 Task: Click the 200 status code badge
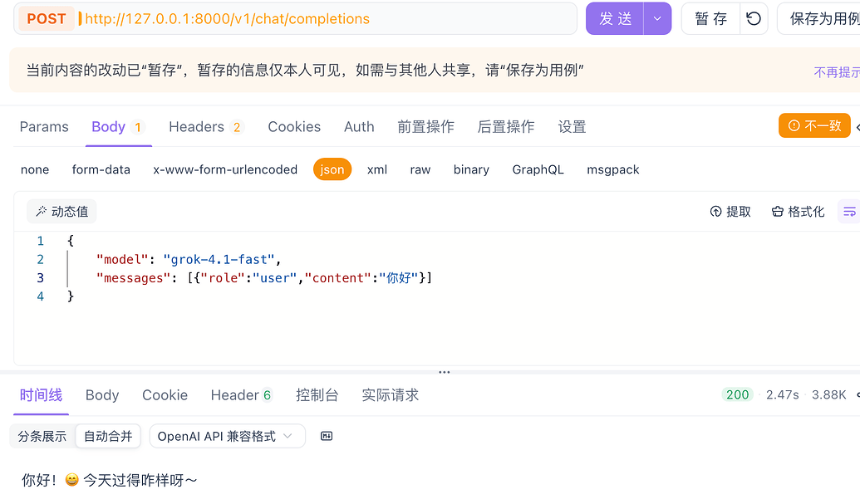pyautogui.click(x=737, y=394)
